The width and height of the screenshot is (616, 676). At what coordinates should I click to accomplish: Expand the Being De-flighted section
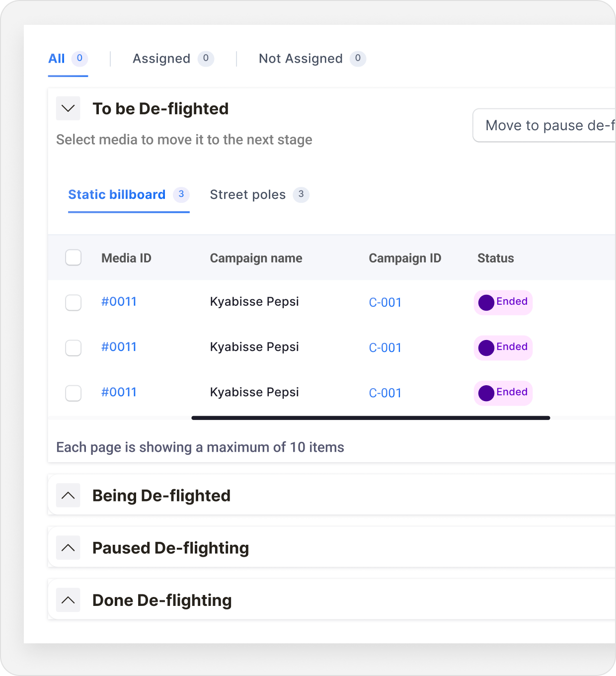coord(68,496)
